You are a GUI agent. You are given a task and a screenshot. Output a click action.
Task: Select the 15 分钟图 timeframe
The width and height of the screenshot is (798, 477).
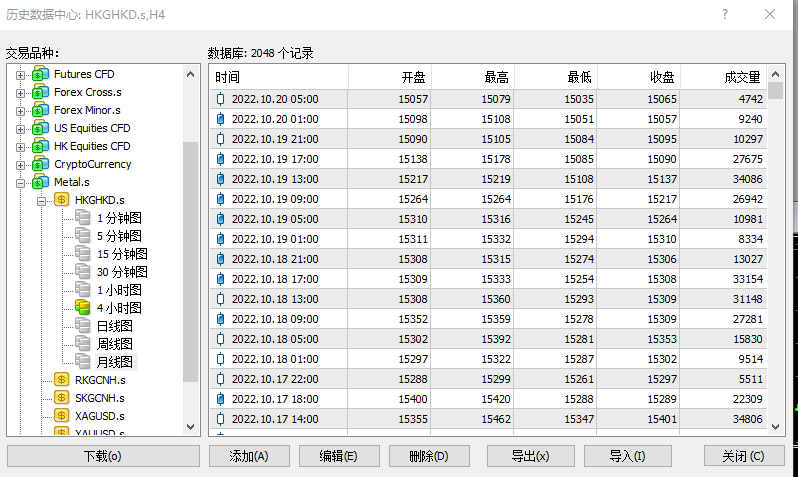click(x=122, y=254)
